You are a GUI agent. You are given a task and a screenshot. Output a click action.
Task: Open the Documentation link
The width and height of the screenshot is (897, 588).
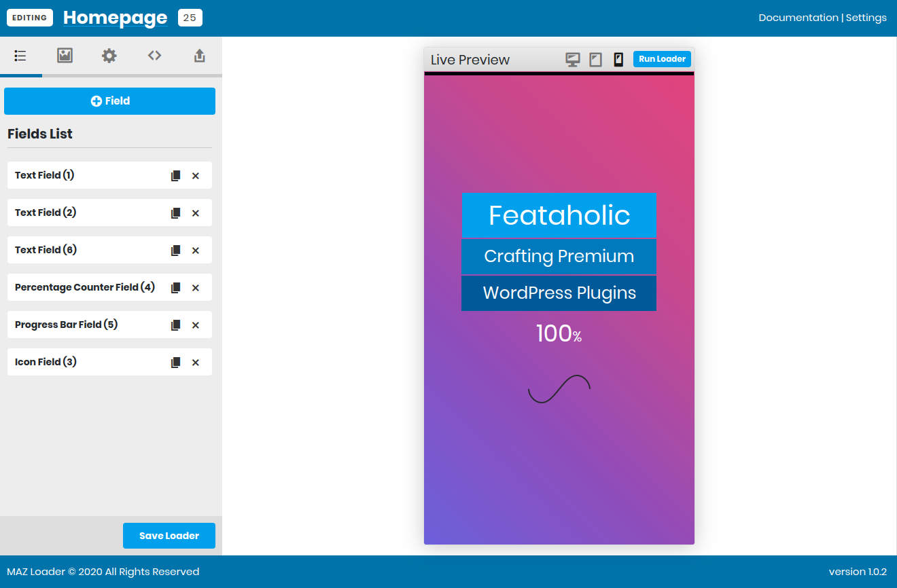tap(798, 18)
